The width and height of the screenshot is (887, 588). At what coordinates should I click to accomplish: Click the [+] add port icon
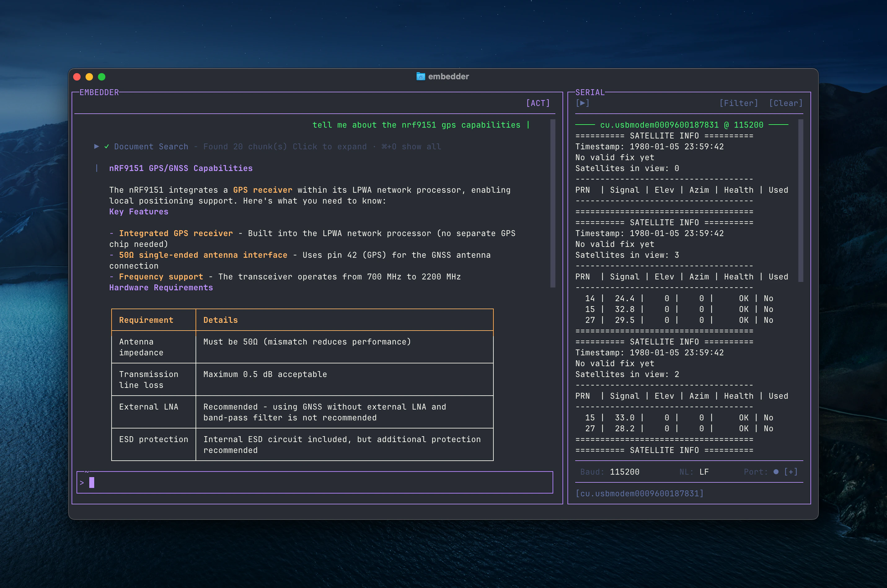tap(791, 472)
